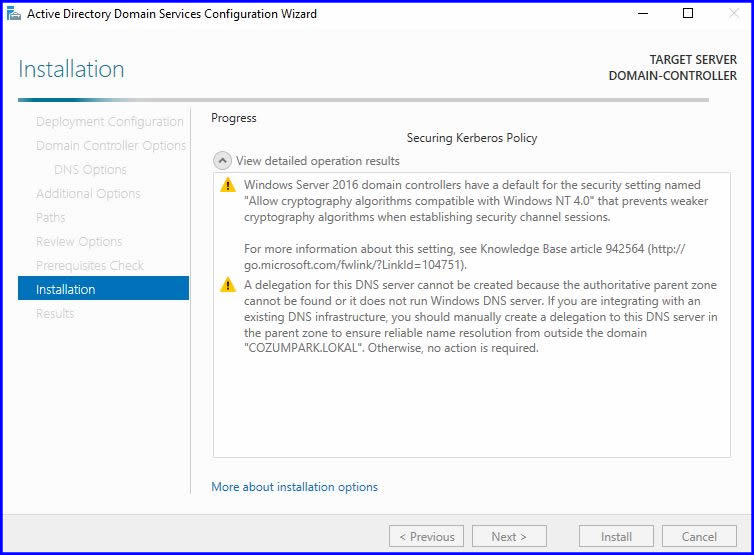
Task: Open Review Options in the sidebar
Action: [x=79, y=242]
